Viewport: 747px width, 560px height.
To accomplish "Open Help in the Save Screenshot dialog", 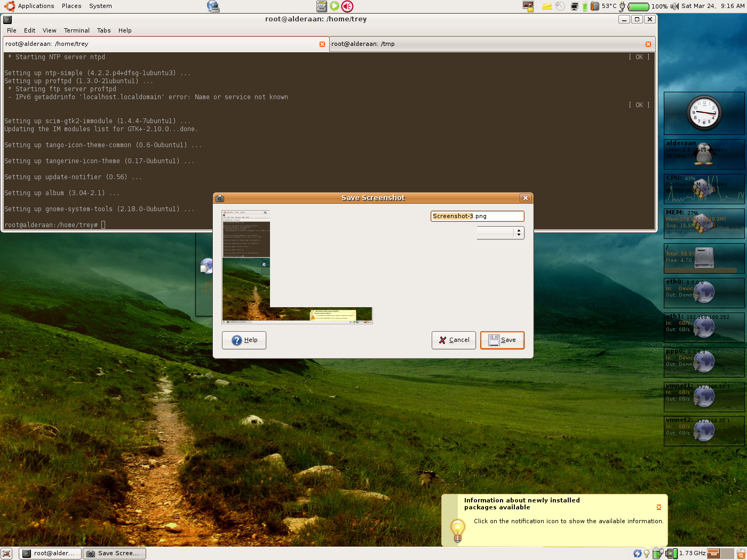I will pyautogui.click(x=244, y=340).
